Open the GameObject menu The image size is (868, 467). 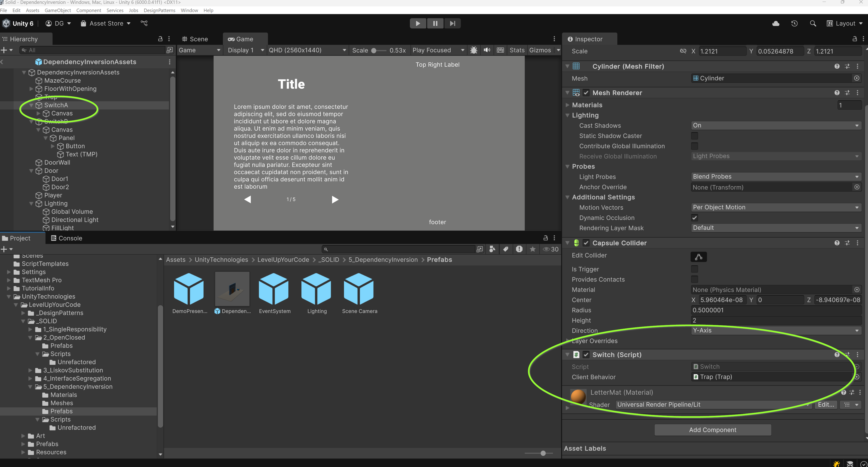(x=58, y=10)
